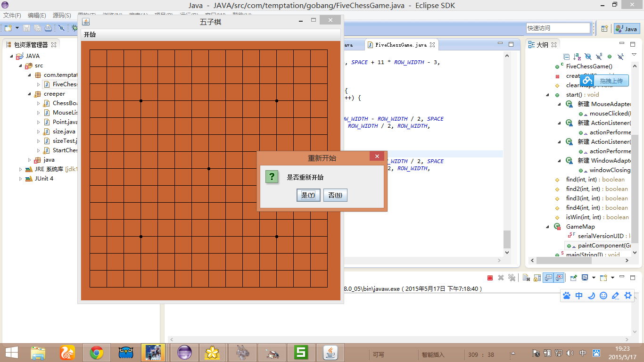Screen dimensions: 644x362
Task: Collapse the 新建 MouseAdapter outline node
Action: tap(559, 104)
